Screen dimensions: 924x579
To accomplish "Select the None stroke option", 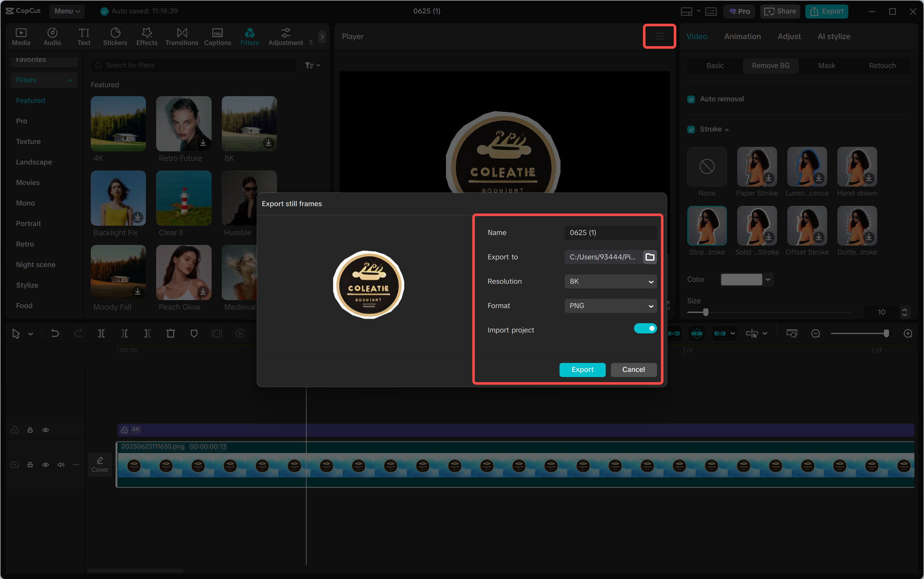I will 707,167.
